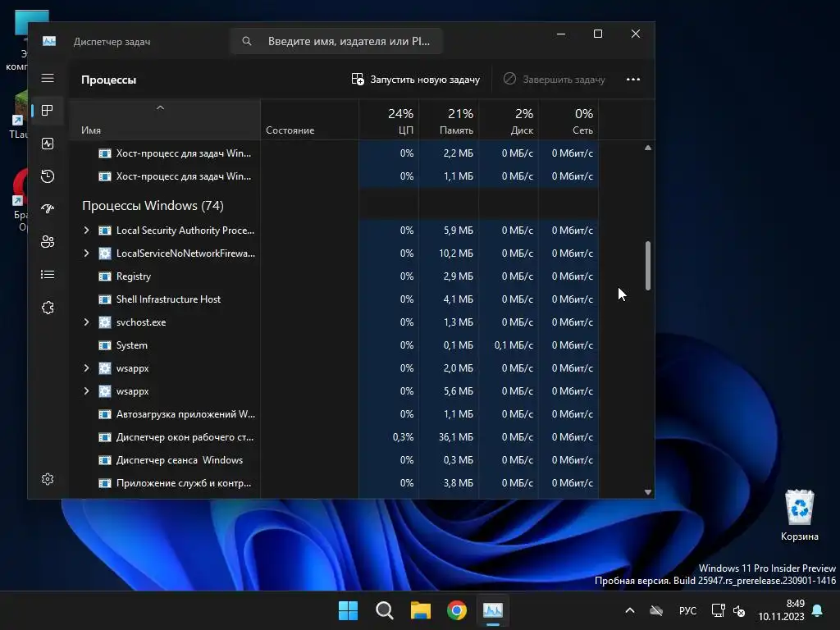The image size is (840, 630).
Task: Click the System process icon
Action: click(x=105, y=345)
